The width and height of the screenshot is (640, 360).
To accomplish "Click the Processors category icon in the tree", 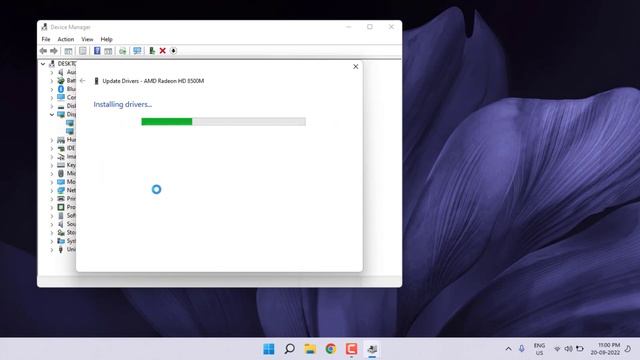I will pyautogui.click(x=61, y=207).
